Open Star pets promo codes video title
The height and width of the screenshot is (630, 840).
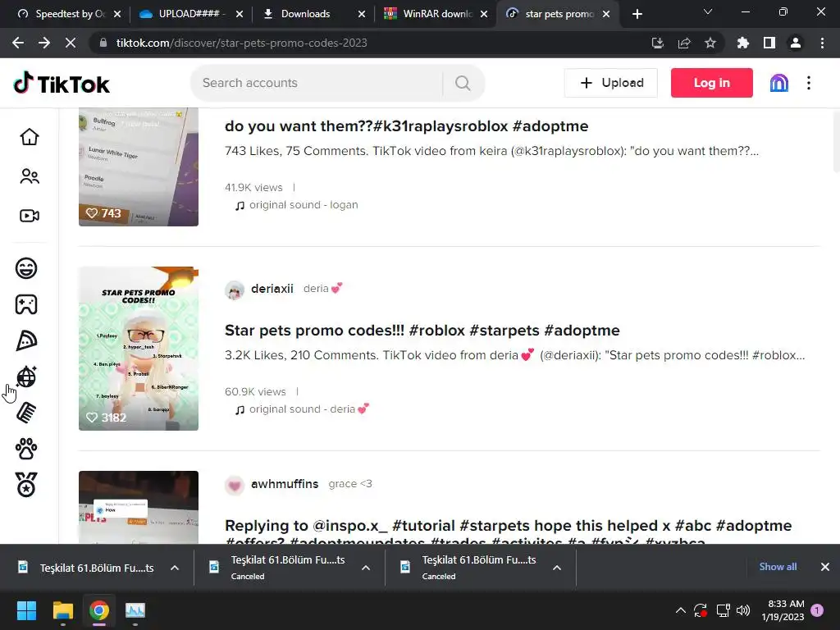coord(422,330)
